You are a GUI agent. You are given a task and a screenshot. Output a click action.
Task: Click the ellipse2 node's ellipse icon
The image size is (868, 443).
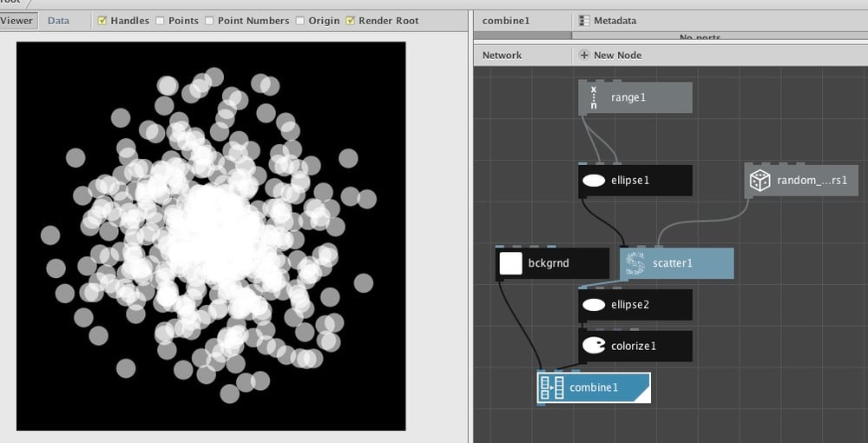click(x=594, y=305)
